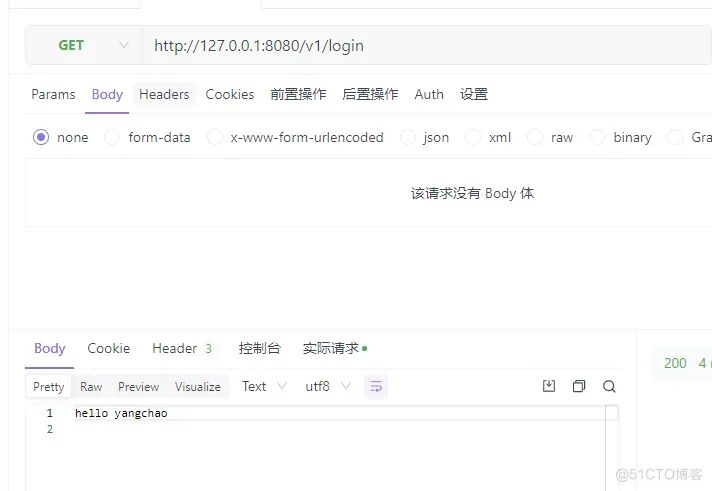Open the 前置操作 tab
Screen dimensions: 712x491
coord(298,94)
